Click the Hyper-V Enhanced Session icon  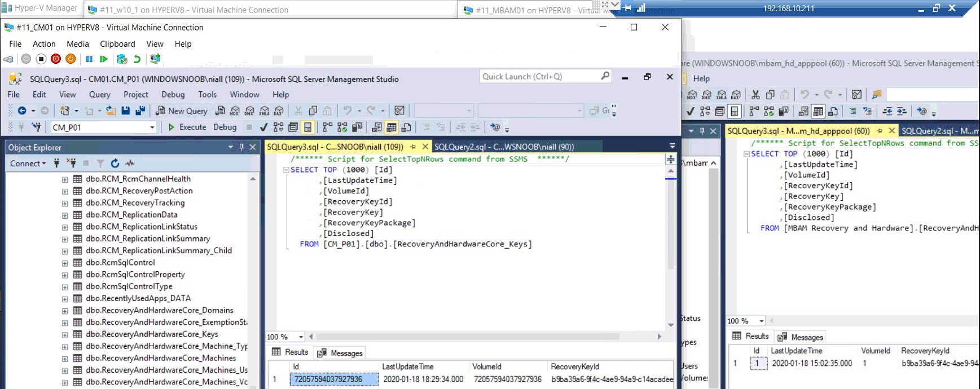[x=155, y=59]
